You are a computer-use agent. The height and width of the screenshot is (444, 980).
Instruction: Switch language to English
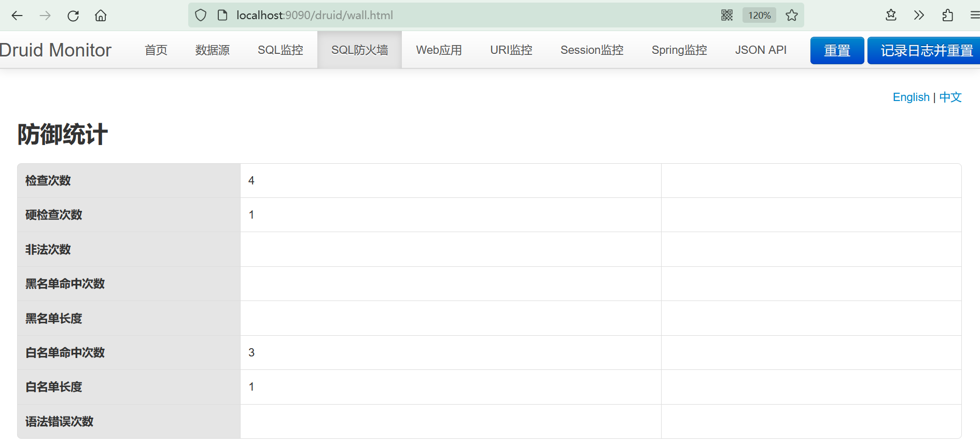[x=911, y=97]
